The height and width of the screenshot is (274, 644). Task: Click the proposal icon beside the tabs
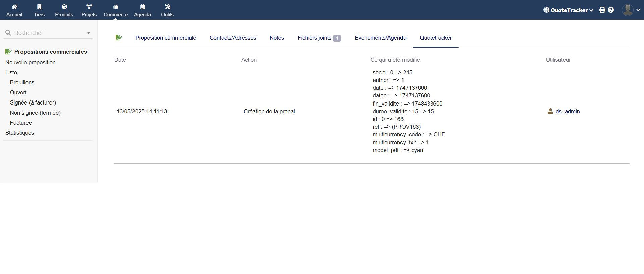click(x=119, y=38)
